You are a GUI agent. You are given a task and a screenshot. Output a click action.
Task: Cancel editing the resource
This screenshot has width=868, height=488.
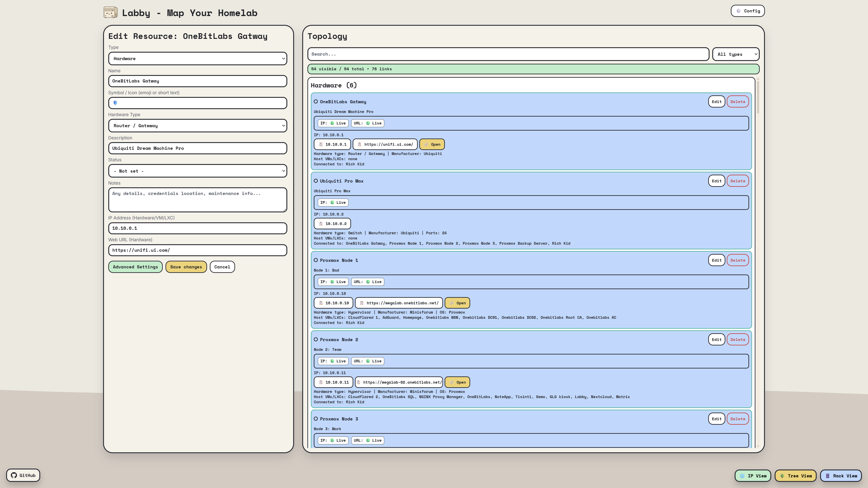pos(222,267)
